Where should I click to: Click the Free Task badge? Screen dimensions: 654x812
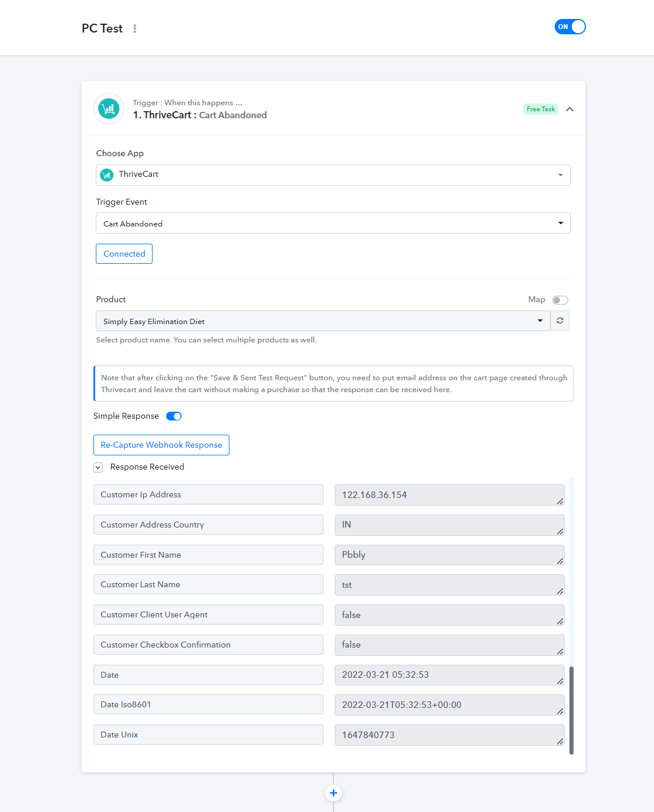[540, 109]
